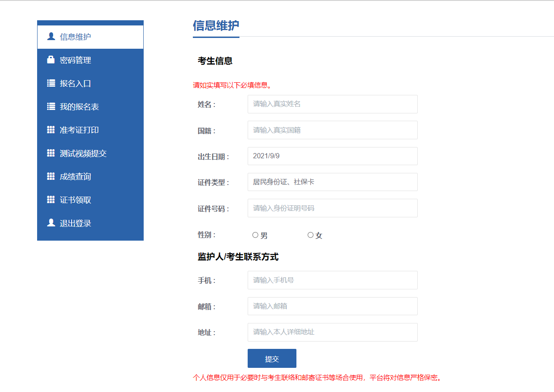
Task: Open 成绩查询 in the sidebar
Action: pyautogui.click(x=90, y=176)
